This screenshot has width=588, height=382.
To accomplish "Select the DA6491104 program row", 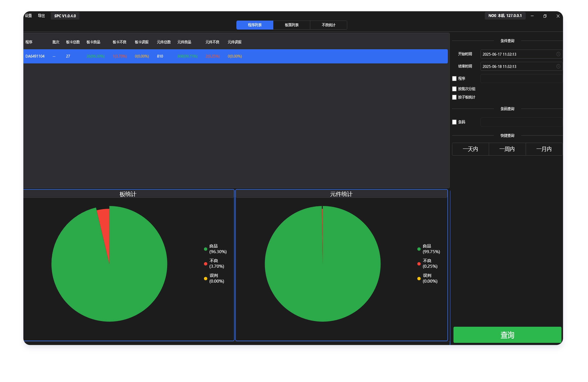I will [x=35, y=56].
